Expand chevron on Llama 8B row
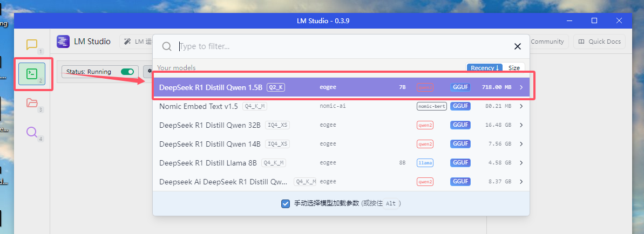644x234 pixels. [x=521, y=163]
